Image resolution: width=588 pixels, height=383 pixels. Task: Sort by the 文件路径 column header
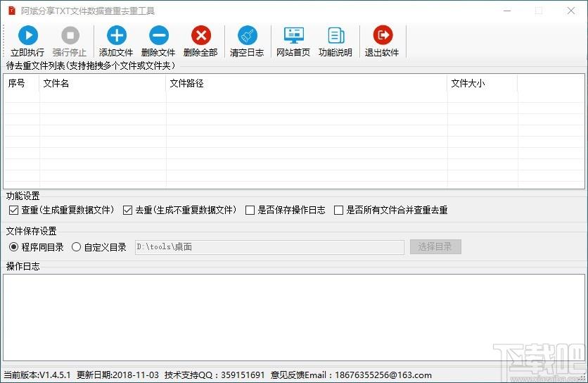point(307,83)
